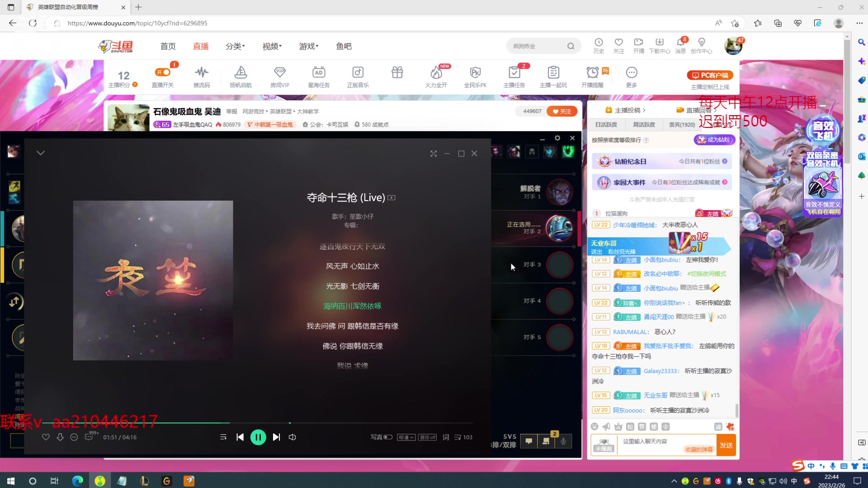The height and width of the screenshot is (488, 868).
Task: Collapse the lyrics view with down chevron
Action: click(41, 153)
